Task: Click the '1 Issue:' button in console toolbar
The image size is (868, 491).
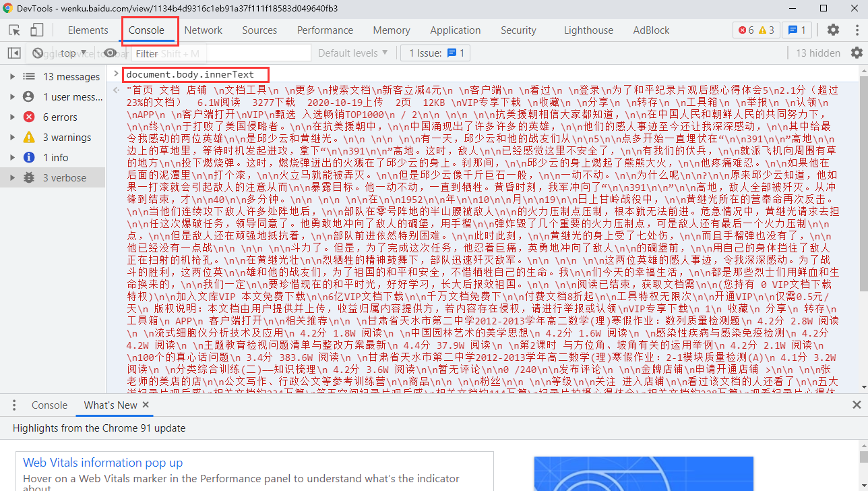Action: (436, 53)
